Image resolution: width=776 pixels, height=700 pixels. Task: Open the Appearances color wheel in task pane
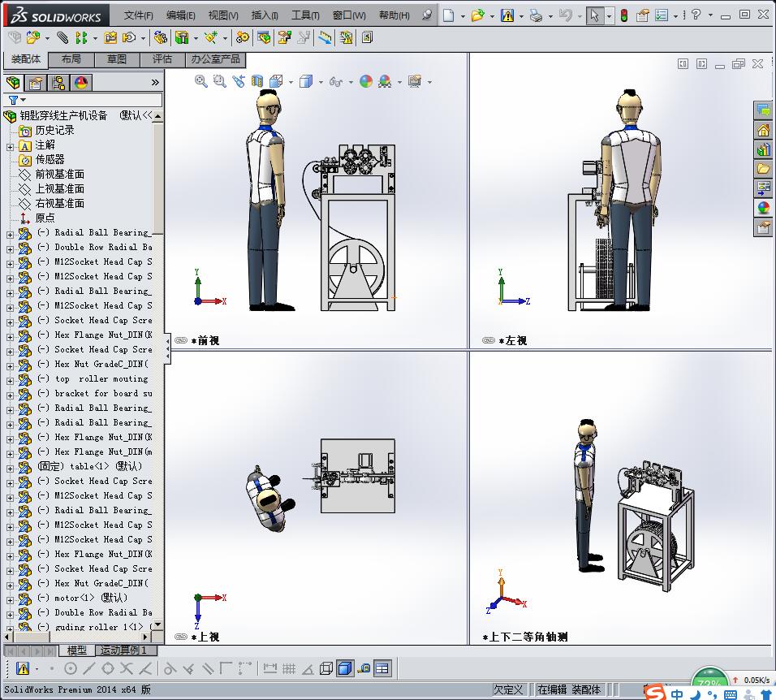pos(763,208)
